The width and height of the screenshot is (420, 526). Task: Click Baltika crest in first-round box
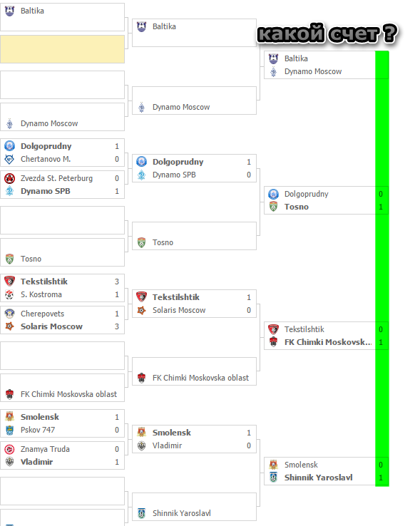[x=10, y=11]
